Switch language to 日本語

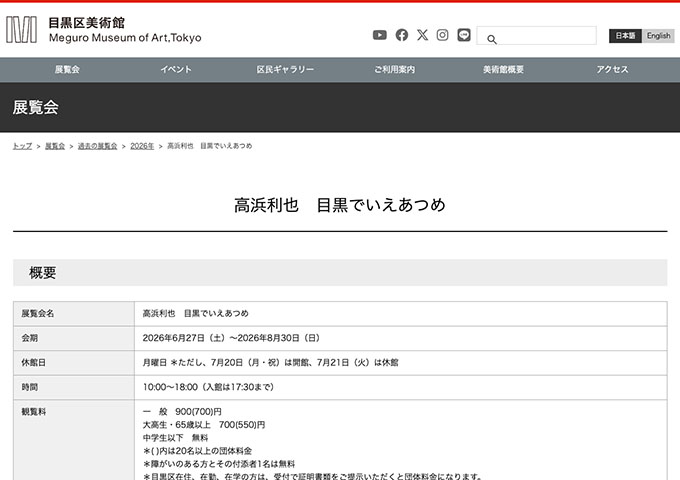625,36
